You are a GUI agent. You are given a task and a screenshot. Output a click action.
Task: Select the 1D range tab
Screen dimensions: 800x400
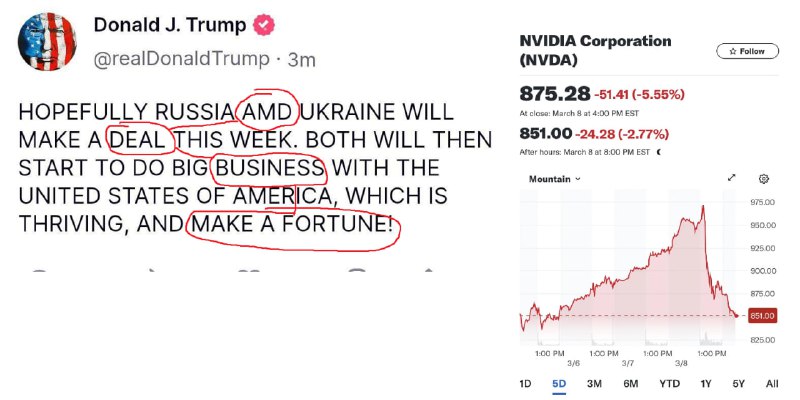pyautogui.click(x=524, y=384)
